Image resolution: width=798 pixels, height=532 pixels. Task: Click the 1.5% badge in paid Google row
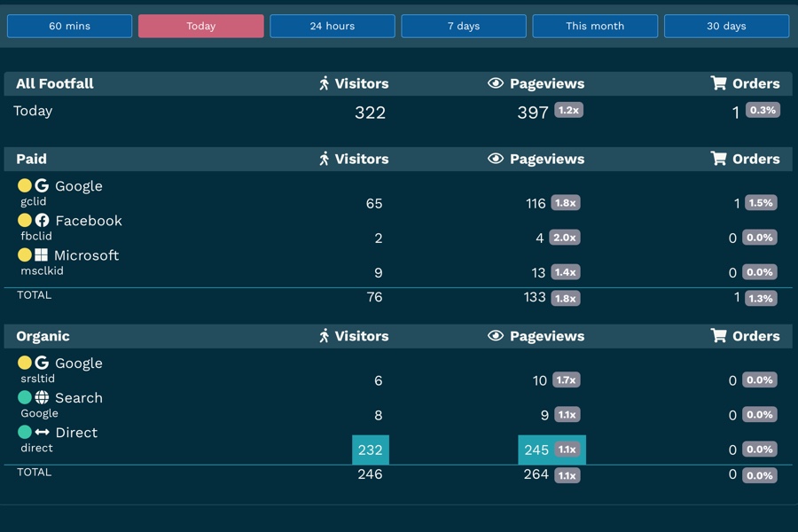761,203
